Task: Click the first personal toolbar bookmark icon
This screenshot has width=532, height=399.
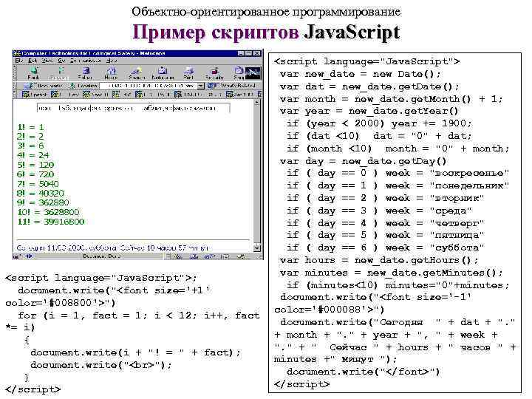Action: [26, 95]
